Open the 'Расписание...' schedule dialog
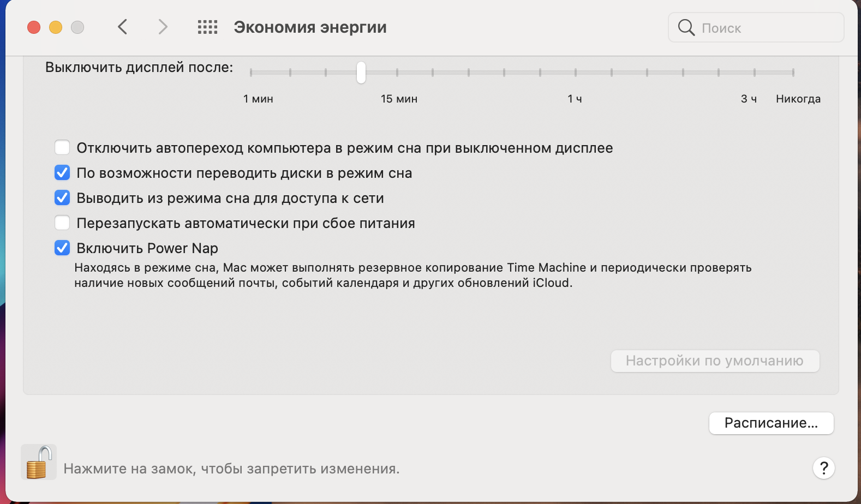861x504 pixels. click(771, 423)
